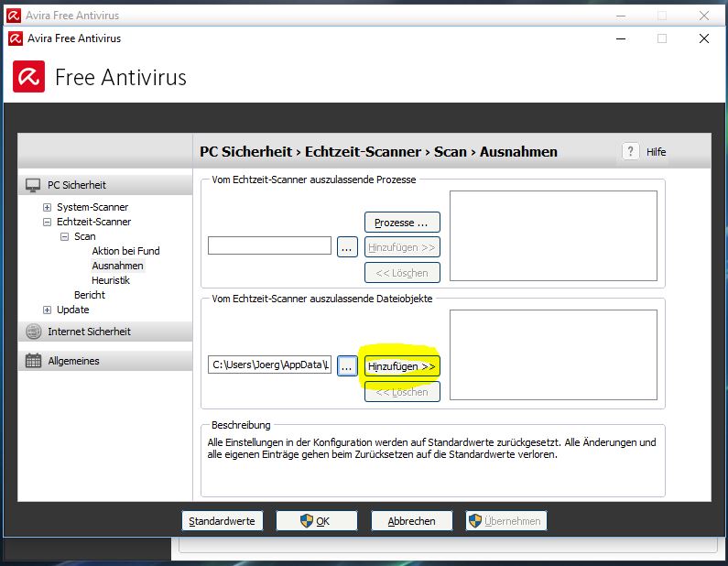728x566 pixels.
Task: Click the Allgemeines calendar icon
Action: pos(33,361)
